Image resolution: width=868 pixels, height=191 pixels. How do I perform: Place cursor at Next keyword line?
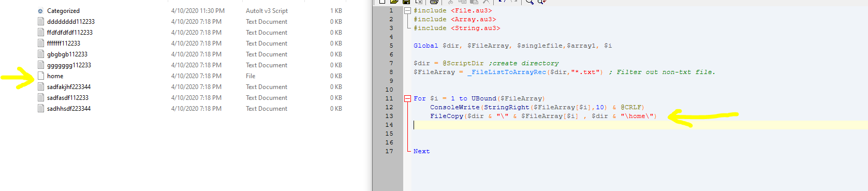[421, 151]
